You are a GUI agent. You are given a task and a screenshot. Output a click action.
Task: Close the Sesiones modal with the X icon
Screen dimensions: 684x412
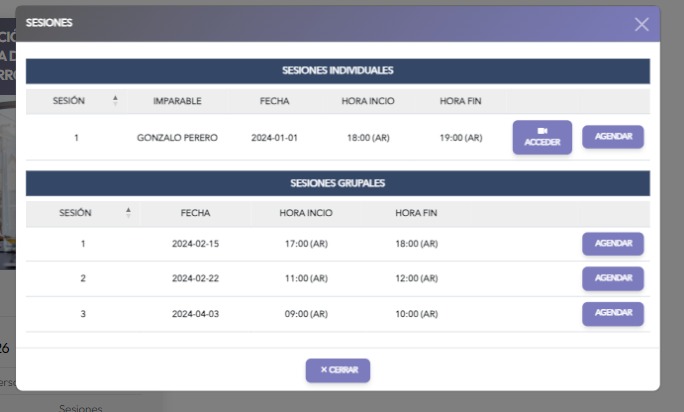[x=641, y=24]
